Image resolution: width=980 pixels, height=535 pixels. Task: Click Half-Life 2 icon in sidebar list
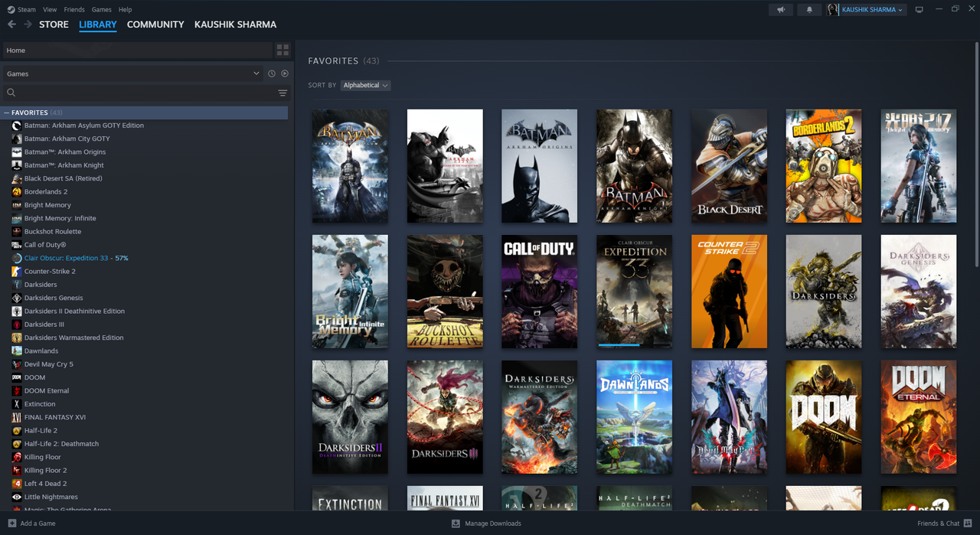17,431
